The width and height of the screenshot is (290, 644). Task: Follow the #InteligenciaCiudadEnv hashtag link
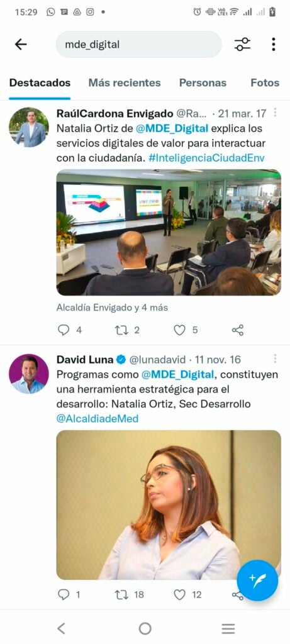tap(206, 158)
